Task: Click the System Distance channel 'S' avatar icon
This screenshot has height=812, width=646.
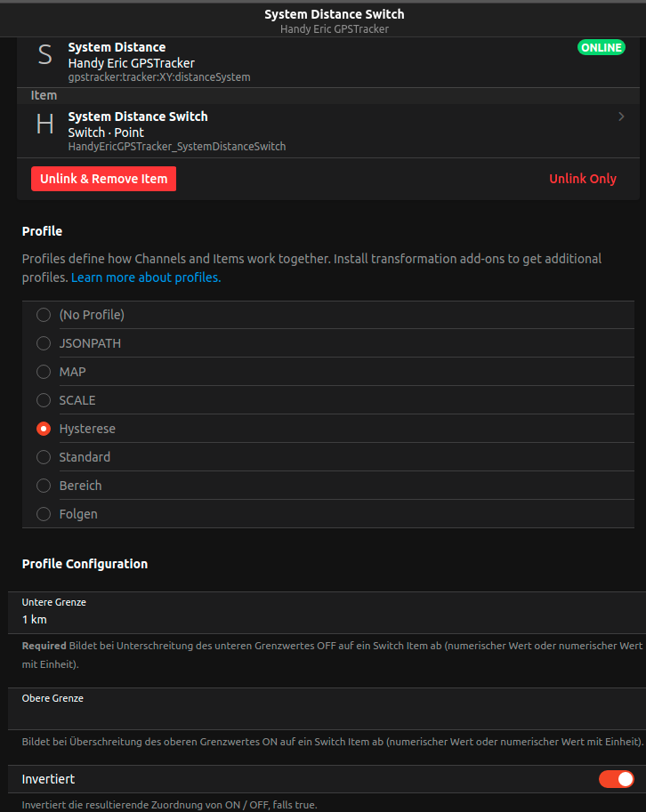Action: (44, 55)
